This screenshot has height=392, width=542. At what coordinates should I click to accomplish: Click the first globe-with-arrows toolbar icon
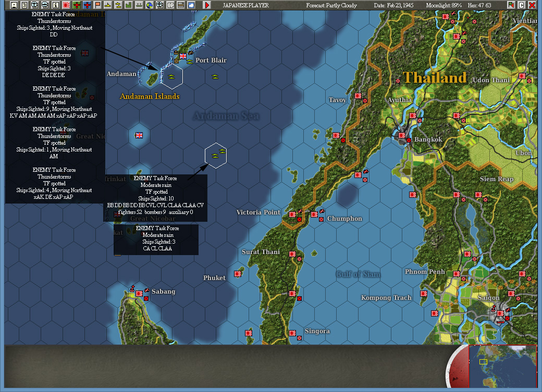(x=34, y=5)
